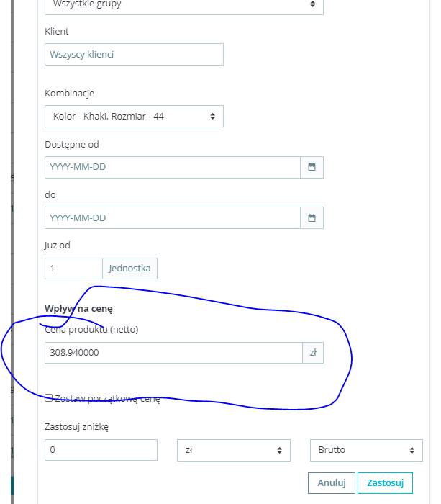Click the Jednostka unit addon
The image size is (441, 504).
click(129, 268)
